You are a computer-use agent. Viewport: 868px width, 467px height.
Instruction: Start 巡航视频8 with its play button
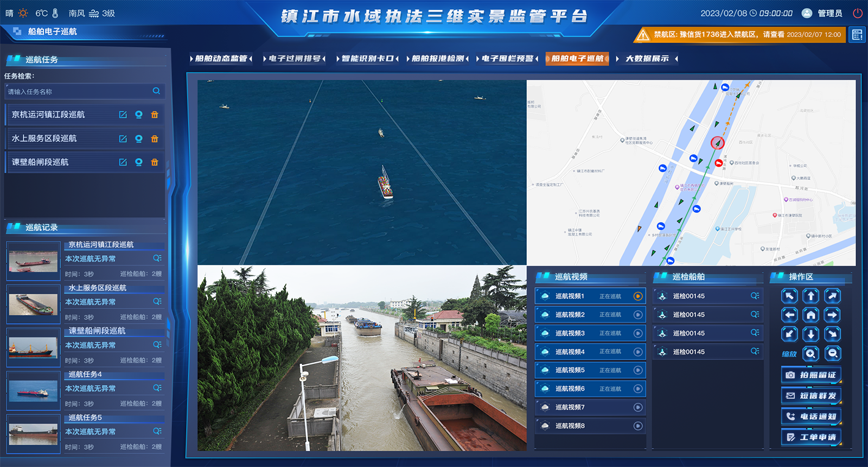coord(638,426)
